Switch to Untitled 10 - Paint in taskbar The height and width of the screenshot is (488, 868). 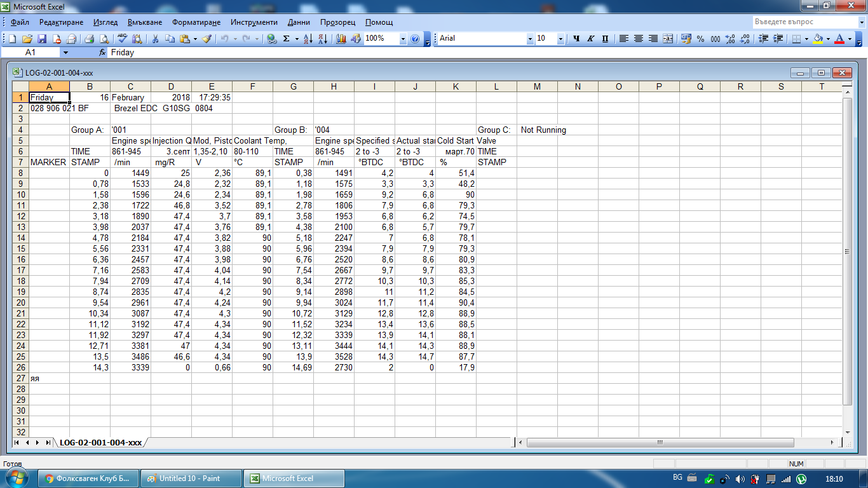click(x=190, y=478)
